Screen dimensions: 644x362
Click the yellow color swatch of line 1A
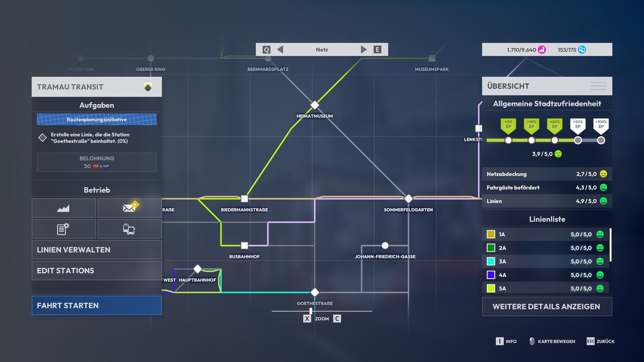point(491,234)
